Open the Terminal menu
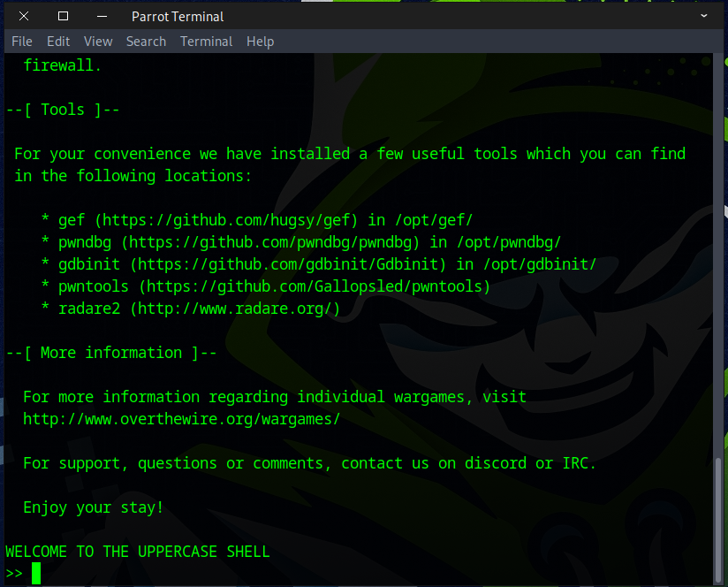The image size is (728, 587). (206, 42)
